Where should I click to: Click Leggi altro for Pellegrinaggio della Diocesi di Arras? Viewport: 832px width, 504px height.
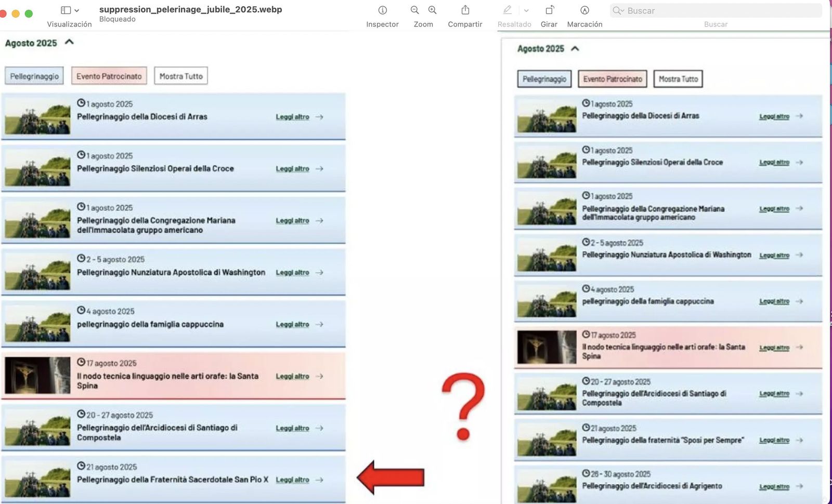coord(293,117)
